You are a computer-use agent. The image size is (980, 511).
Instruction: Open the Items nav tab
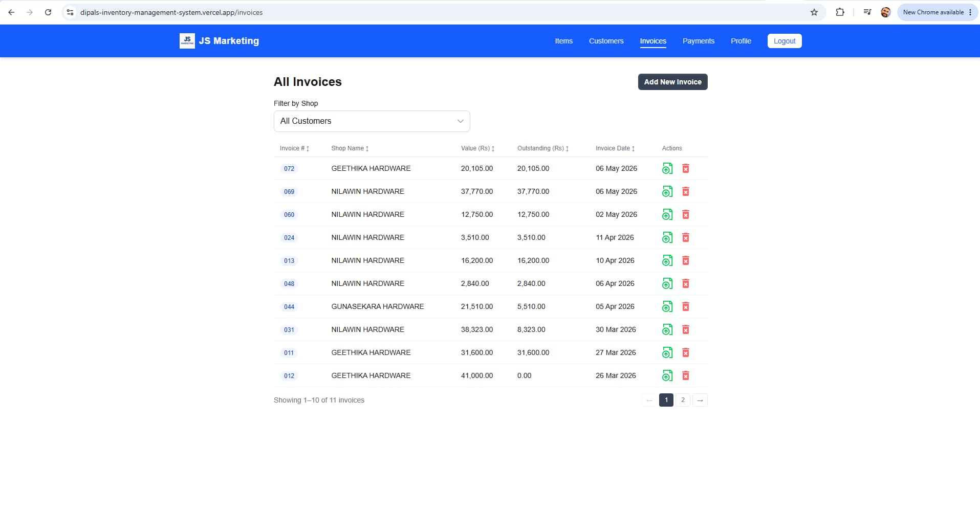[564, 41]
